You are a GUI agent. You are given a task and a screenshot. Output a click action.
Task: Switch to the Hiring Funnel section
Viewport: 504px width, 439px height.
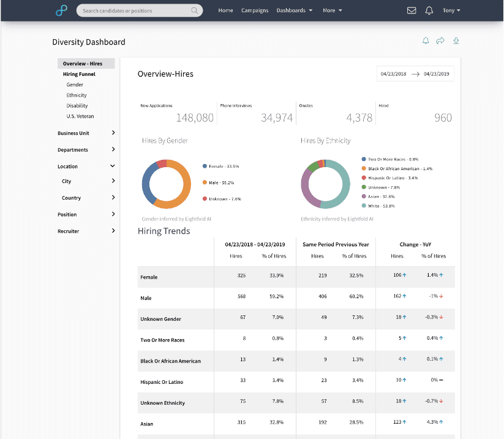78,73
